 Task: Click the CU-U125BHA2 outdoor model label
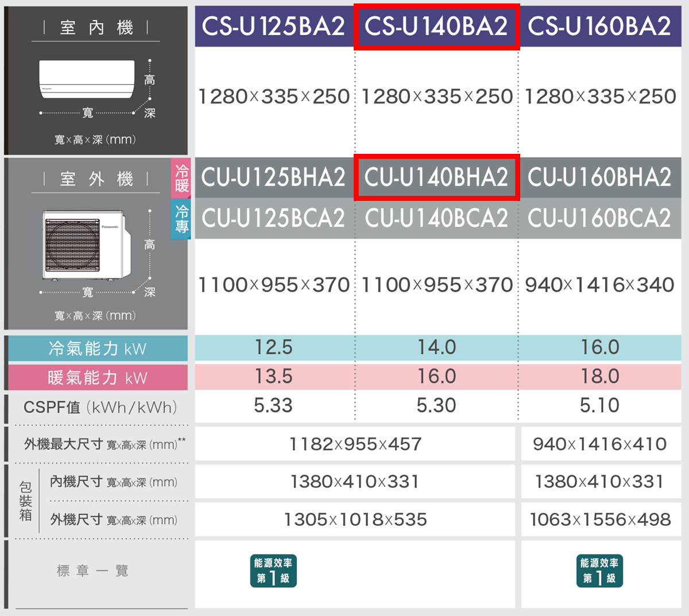pos(273,177)
